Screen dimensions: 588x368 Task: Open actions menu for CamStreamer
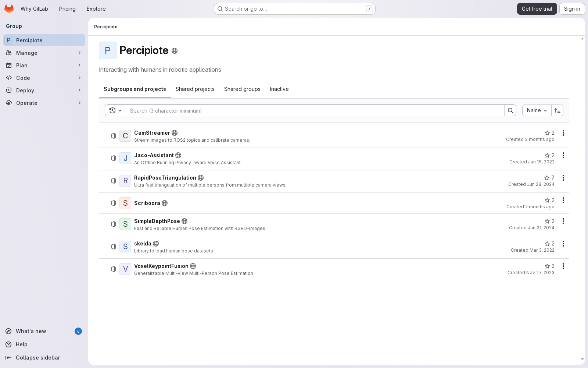pyautogui.click(x=563, y=133)
